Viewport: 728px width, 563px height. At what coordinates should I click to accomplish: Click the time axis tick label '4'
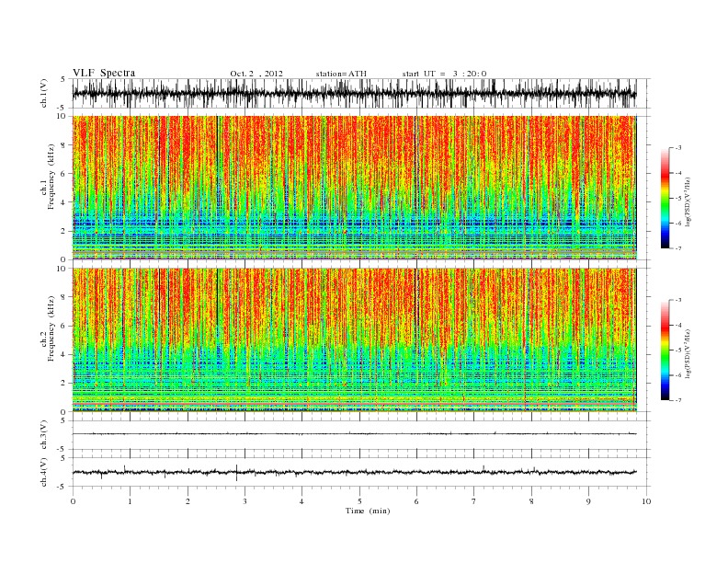click(x=301, y=501)
